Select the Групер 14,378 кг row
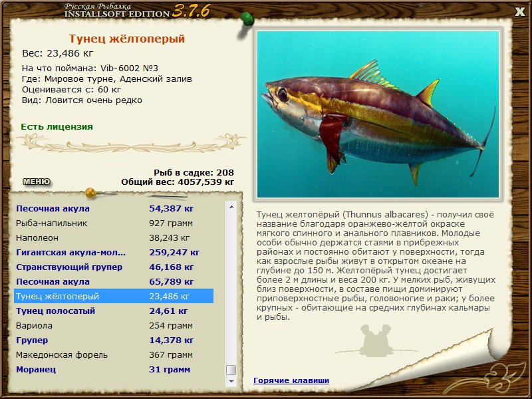Viewport: 532px width, 399px height. (x=114, y=340)
